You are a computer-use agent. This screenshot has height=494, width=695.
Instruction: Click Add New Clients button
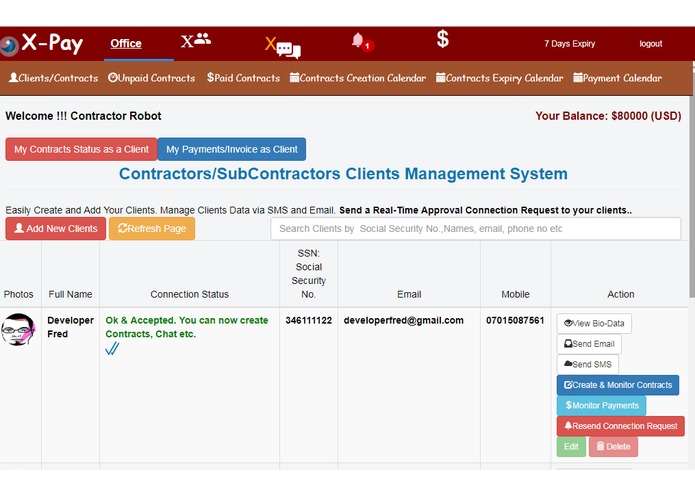click(x=56, y=229)
